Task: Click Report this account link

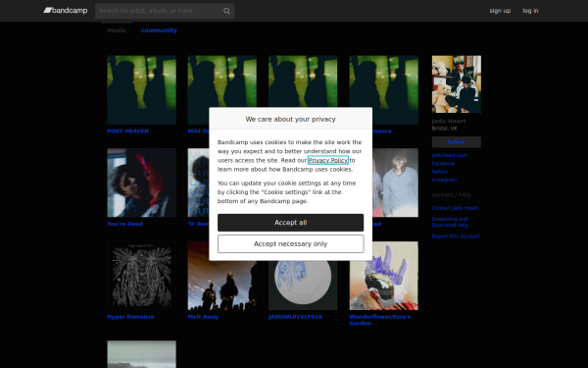Action: tap(456, 237)
